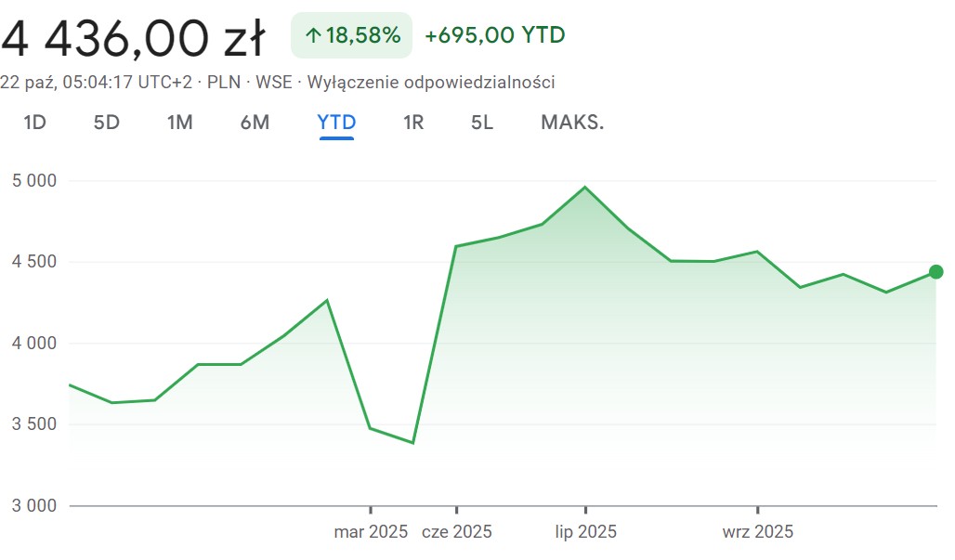Click the WSE exchange label
This screenshot has height=560, width=955.
tap(274, 82)
